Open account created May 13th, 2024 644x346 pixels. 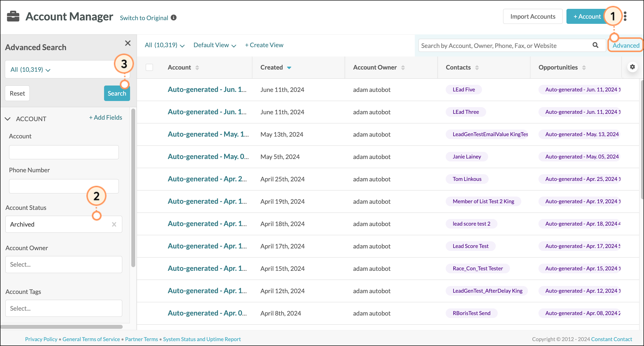[x=208, y=134]
